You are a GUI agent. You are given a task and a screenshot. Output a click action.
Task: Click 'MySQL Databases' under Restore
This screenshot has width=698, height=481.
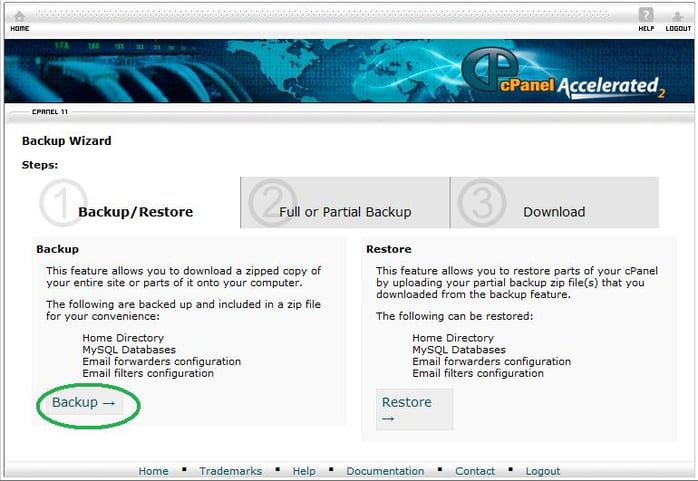[459, 350]
